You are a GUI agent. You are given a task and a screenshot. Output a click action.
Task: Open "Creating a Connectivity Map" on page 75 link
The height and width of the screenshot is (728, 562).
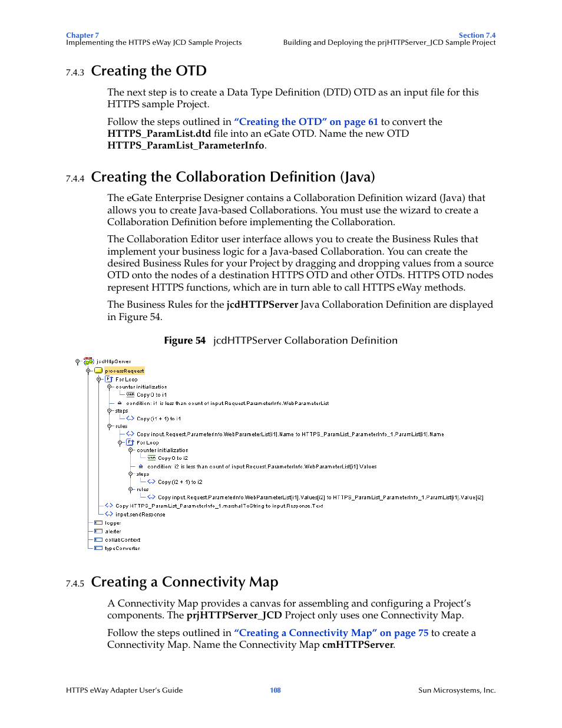(331, 633)
